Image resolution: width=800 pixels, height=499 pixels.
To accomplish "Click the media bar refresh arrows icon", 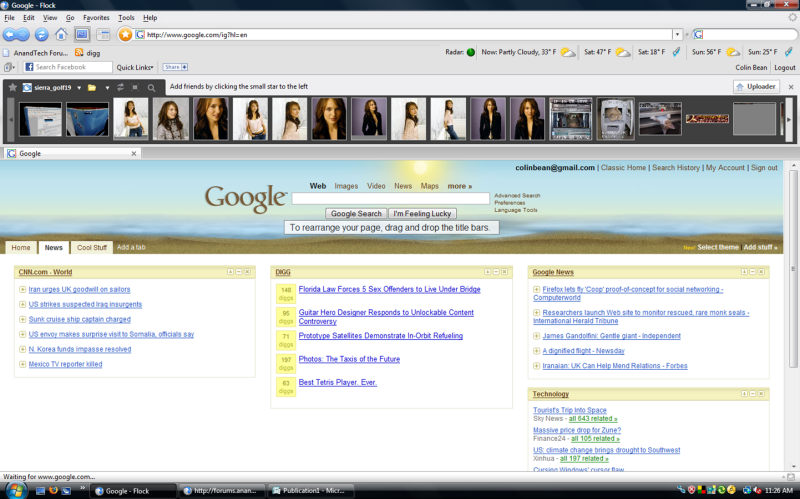I will point(120,87).
